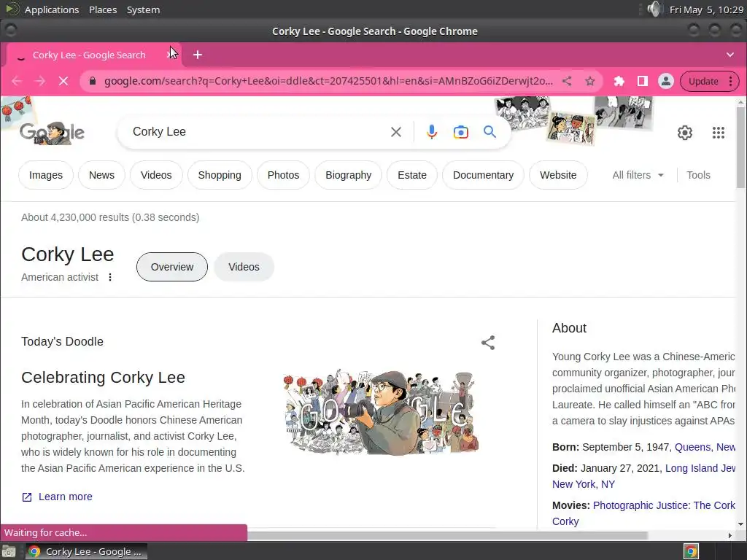Open the System menu
The width and height of the screenshot is (747, 560).
(x=143, y=9)
